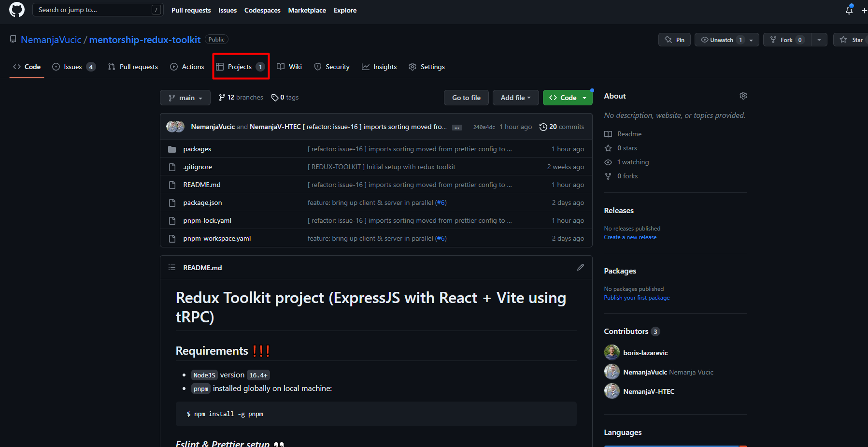
Task: Open the notifications bell
Action: (x=849, y=10)
